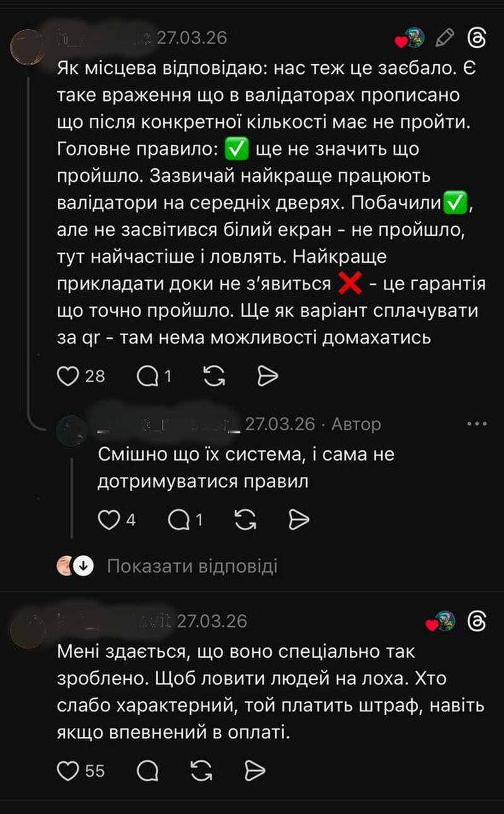Share the comment starting "Як місцева відповідаю"

coord(268,376)
